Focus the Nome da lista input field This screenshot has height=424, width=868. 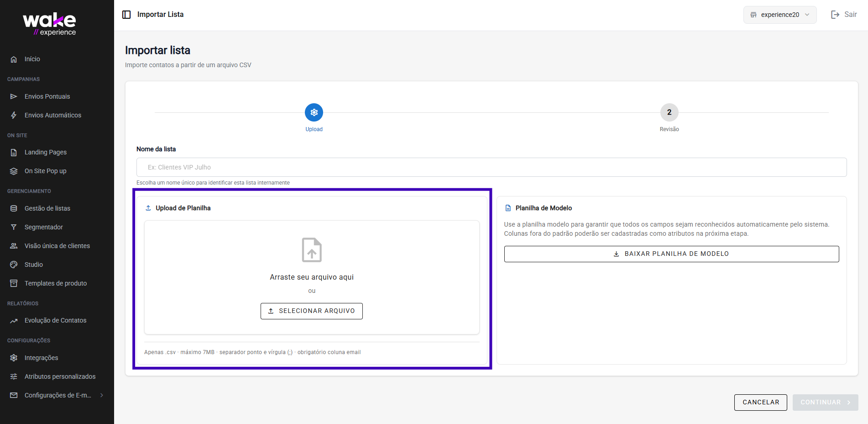click(x=492, y=167)
